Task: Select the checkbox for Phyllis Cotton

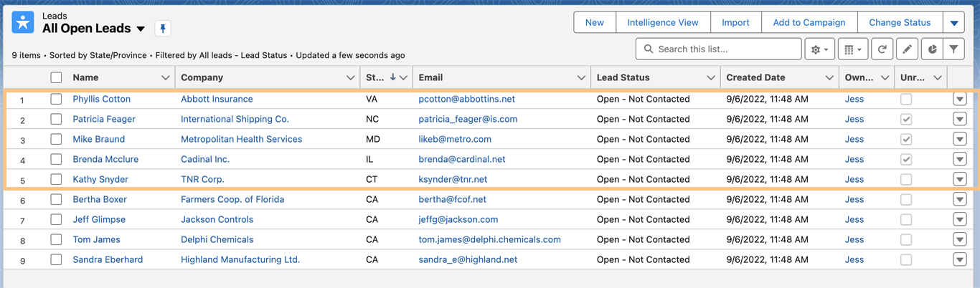Action: coord(56,99)
